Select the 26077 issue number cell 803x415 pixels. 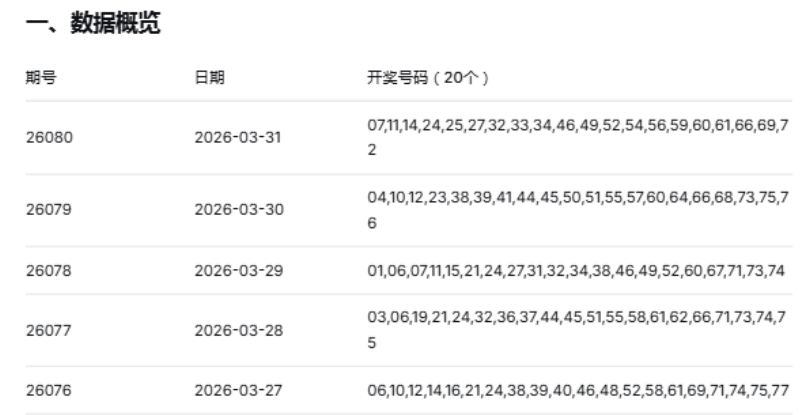(45, 330)
